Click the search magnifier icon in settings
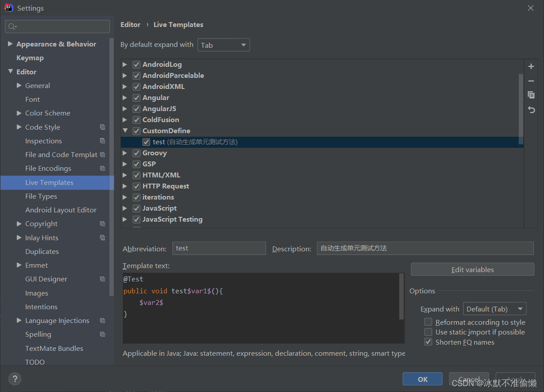 [x=12, y=27]
